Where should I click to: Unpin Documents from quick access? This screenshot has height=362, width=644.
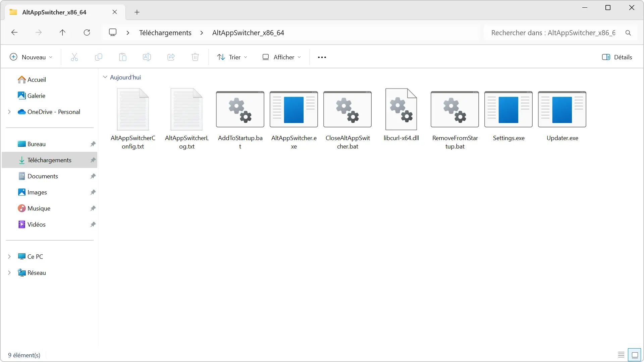point(93,176)
